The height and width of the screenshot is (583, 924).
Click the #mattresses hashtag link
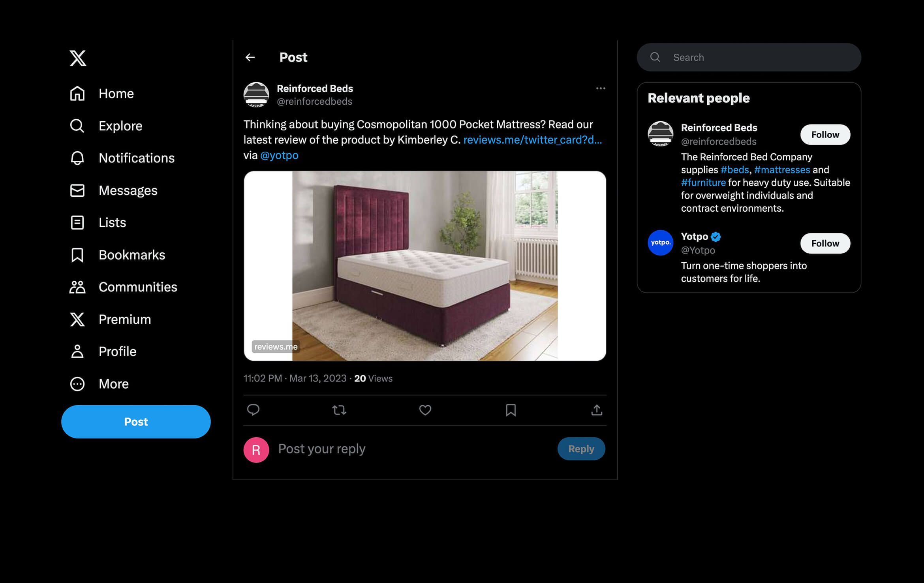pos(781,169)
